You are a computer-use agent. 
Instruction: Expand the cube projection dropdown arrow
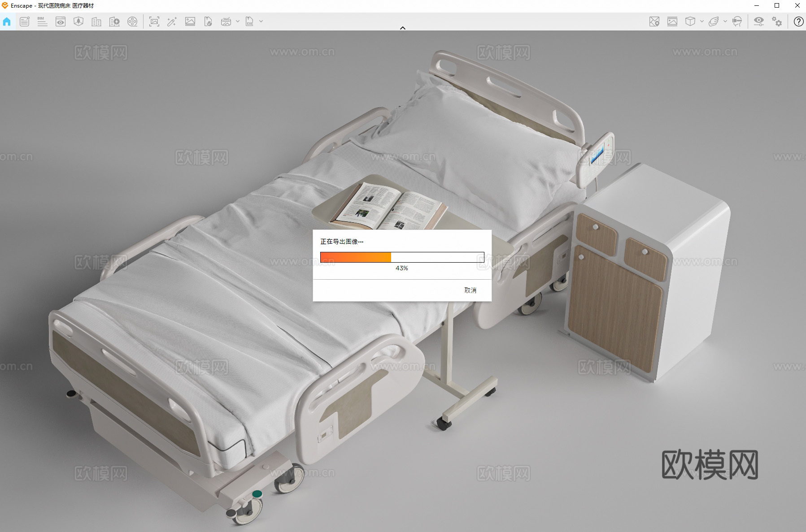point(702,22)
